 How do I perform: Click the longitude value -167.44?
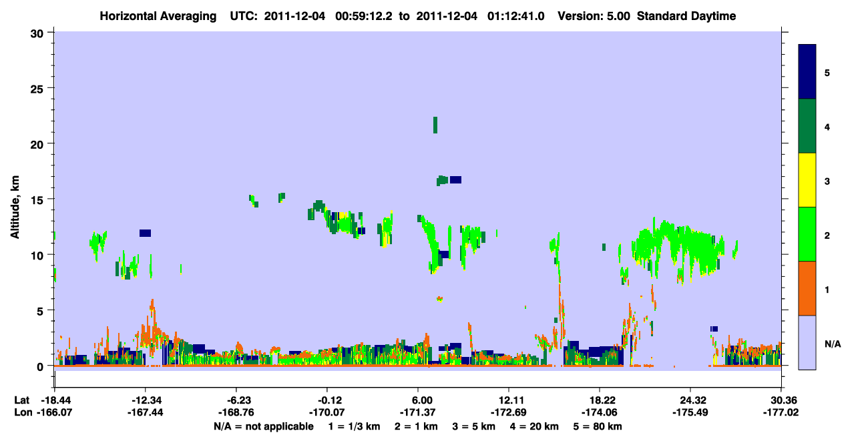(x=145, y=412)
